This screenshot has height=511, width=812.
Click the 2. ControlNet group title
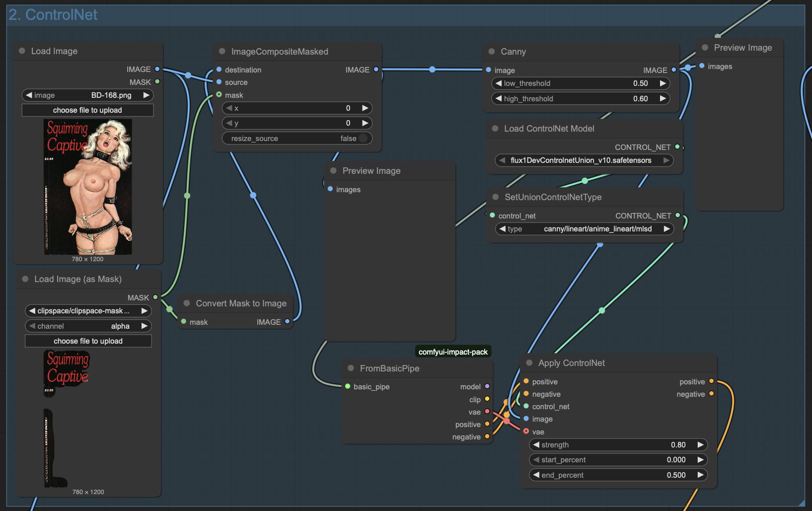pyautogui.click(x=53, y=15)
